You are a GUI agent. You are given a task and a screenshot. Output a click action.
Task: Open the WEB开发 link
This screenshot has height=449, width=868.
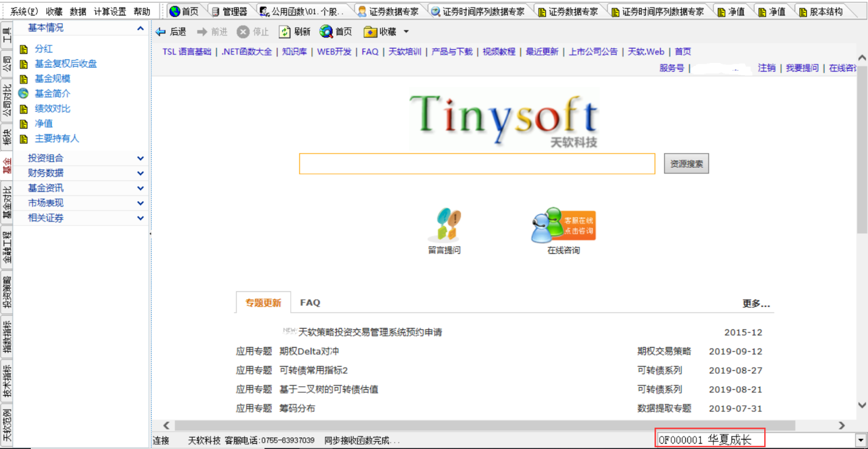(x=334, y=52)
